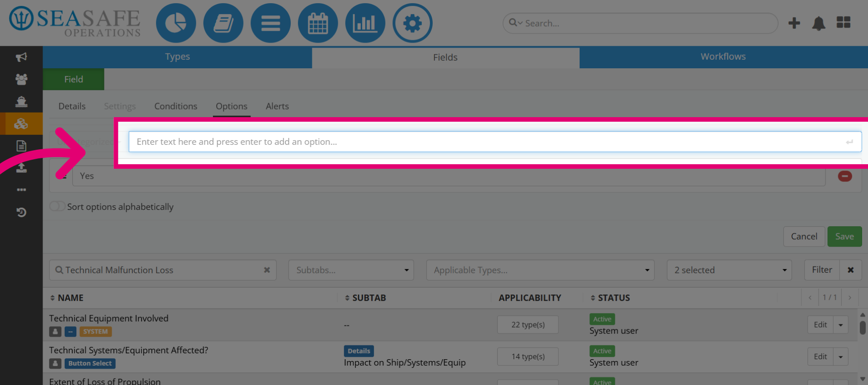Go to the previous page arrow
Image resolution: width=868 pixels, height=385 pixels.
810,298
